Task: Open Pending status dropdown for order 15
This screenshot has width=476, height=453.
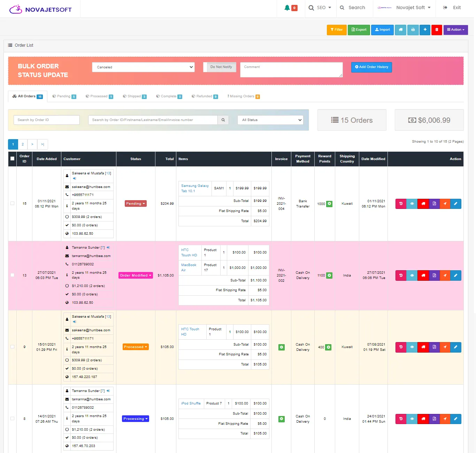Action: [x=136, y=204]
